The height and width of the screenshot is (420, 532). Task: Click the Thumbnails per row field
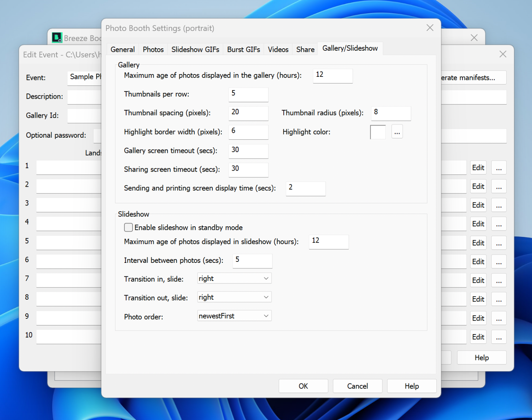coord(248,94)
